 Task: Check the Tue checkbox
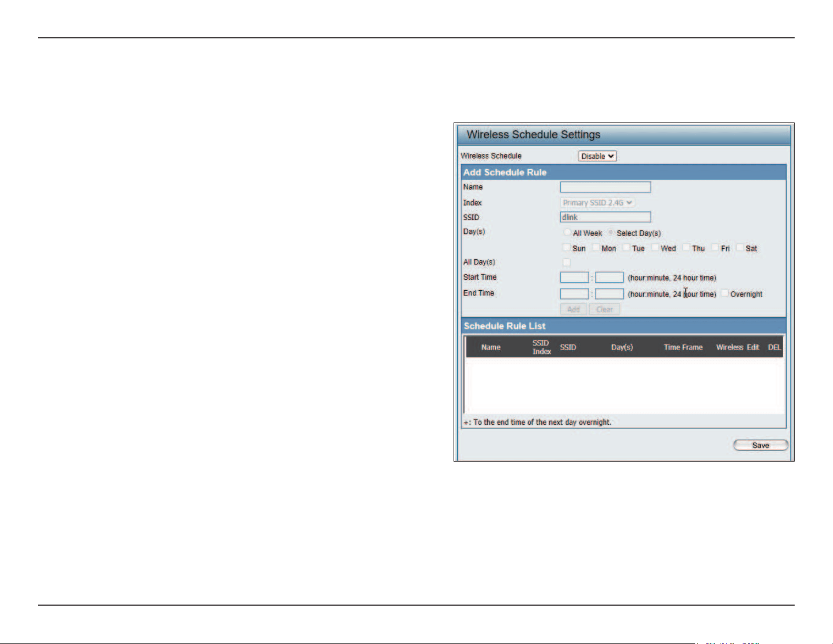click(626, 248)
